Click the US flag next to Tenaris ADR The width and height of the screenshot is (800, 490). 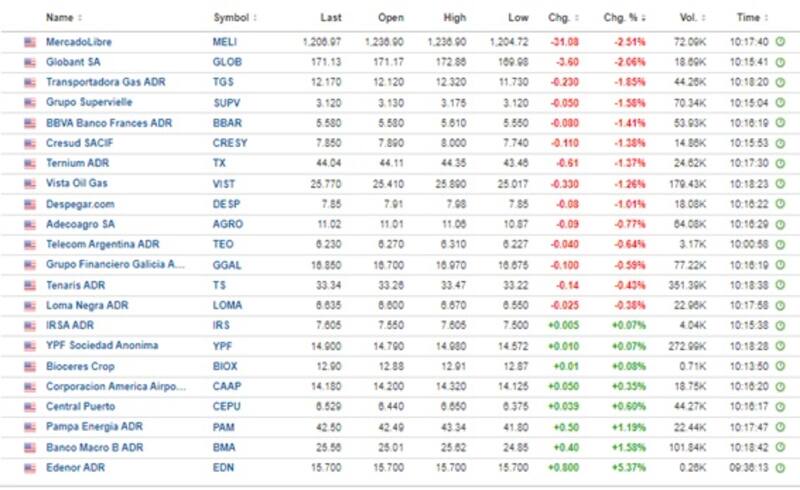30,285
